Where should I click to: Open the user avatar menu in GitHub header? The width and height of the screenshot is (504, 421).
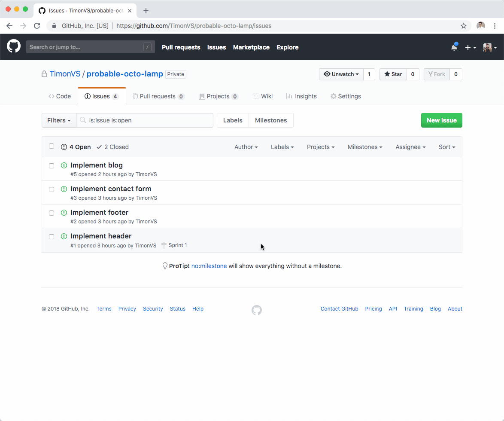(490, 47)
